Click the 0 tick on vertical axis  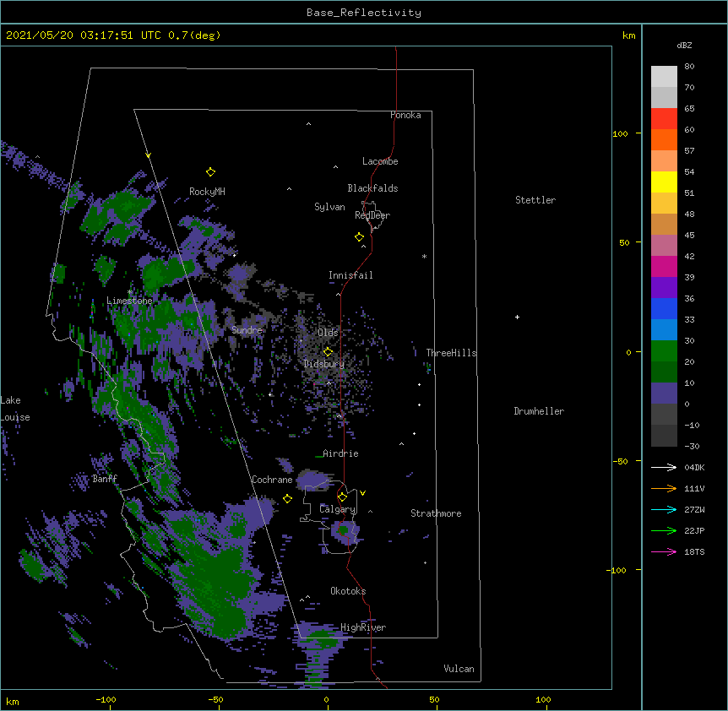tap(628, 352)
